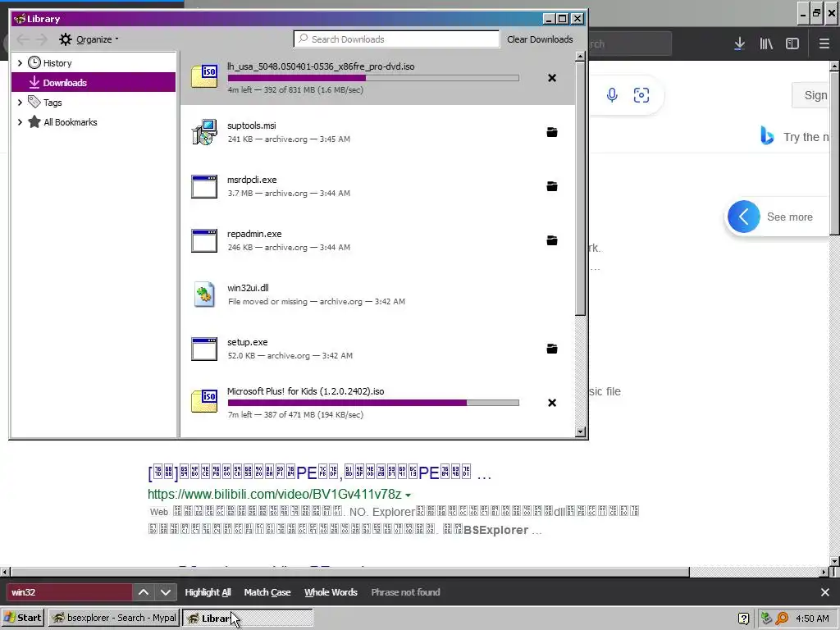Click the Microsoft Plus! for Kids ISO icon

tap(204, 400)
